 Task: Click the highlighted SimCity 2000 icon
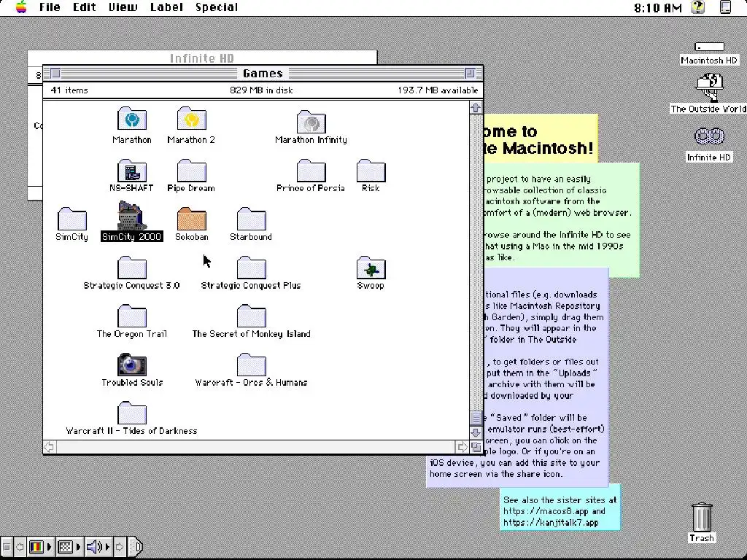(x=132, y=216)
